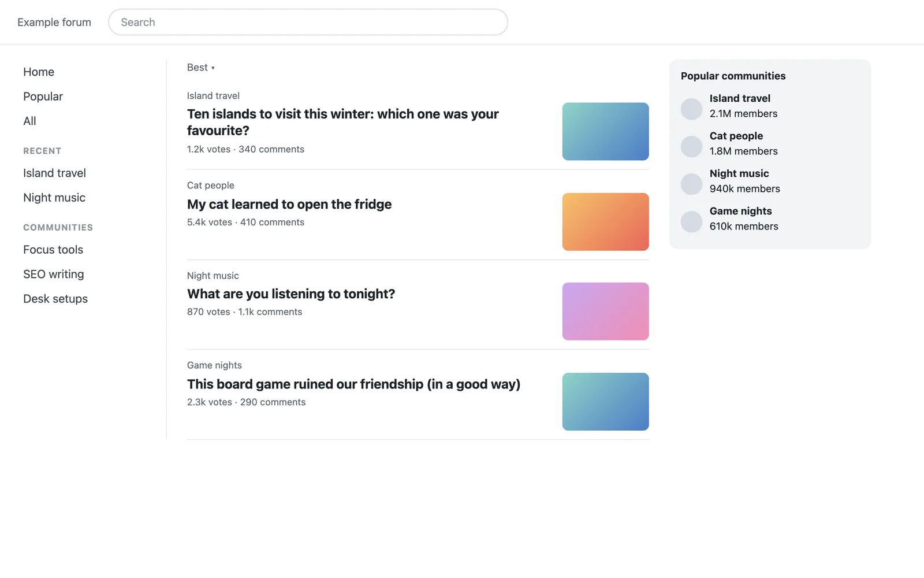Open the What are you listening to tonight post

pyautogui.click(x=291, y=294)
